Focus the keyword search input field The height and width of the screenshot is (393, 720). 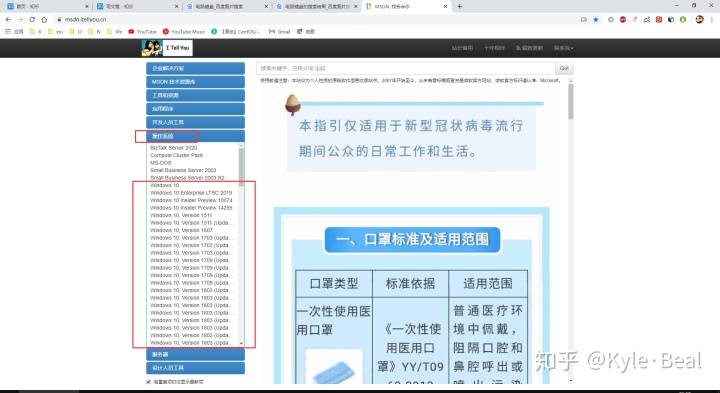pyautogui.click(x=406, y=68)
